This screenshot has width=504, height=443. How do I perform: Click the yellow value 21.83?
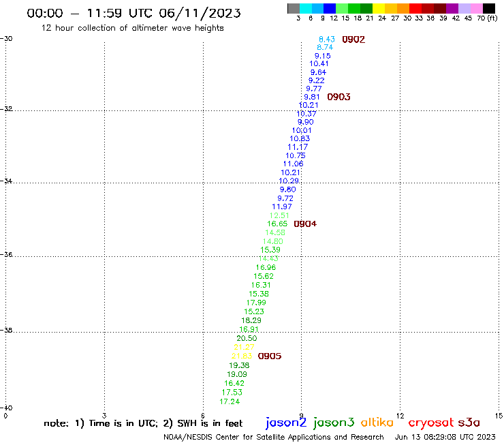(242, 356)
